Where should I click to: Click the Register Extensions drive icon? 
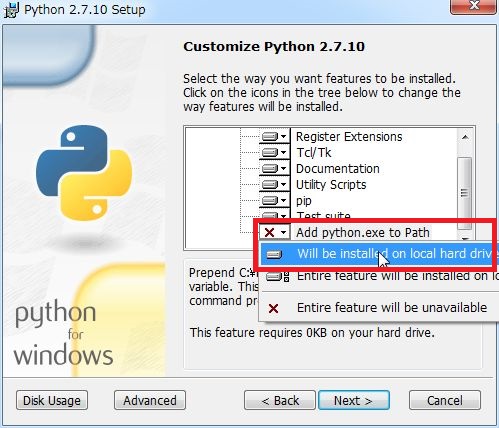point(270,137)
